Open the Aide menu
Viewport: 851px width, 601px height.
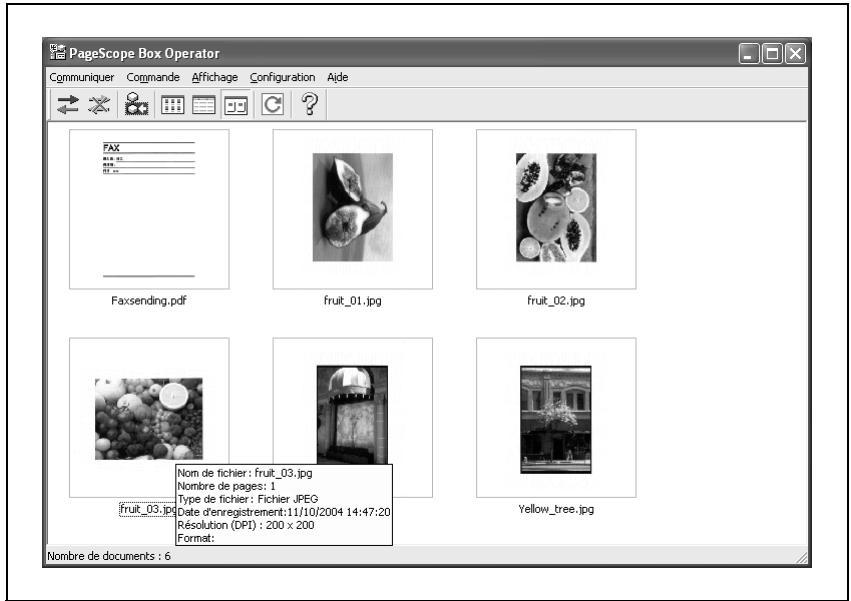338,77
